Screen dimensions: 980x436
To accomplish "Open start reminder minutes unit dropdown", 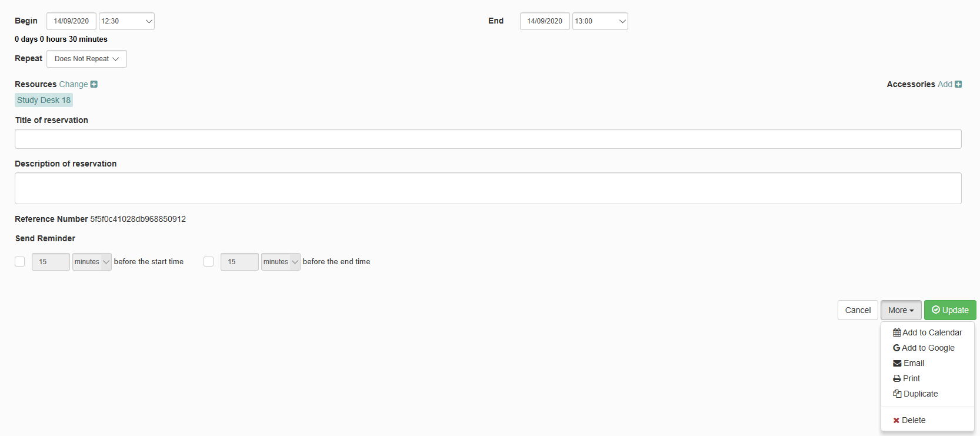I will [x=92, y=262].
